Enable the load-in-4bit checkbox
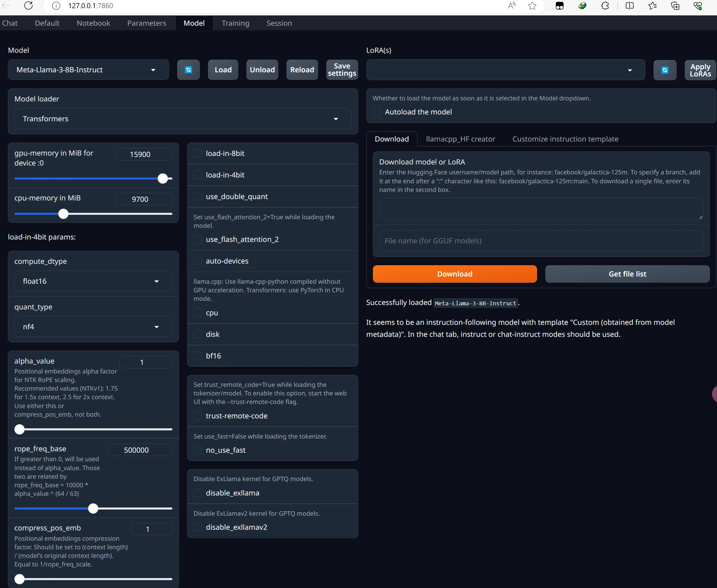This screenshot has width=717, height=588. pyautogui.click(x=198, y=175)
